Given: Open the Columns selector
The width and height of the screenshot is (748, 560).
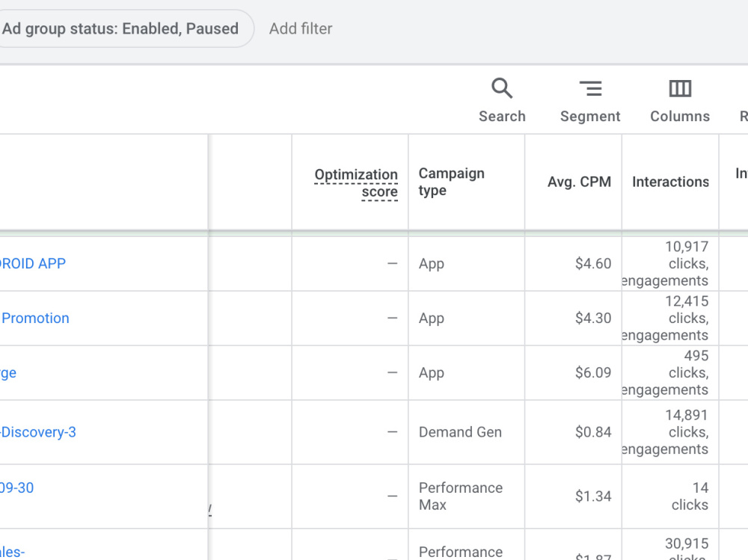Looking at the screenshot, I should pos(680,101).
